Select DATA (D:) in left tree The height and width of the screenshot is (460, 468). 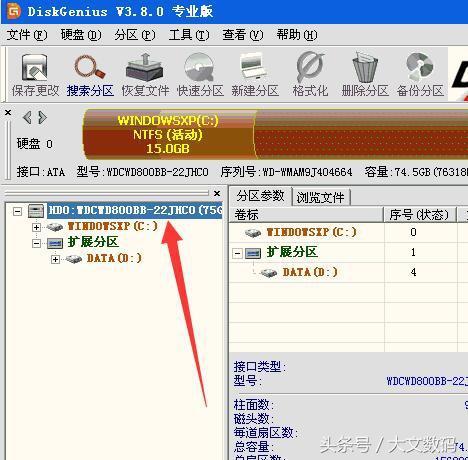coord(114,258)
